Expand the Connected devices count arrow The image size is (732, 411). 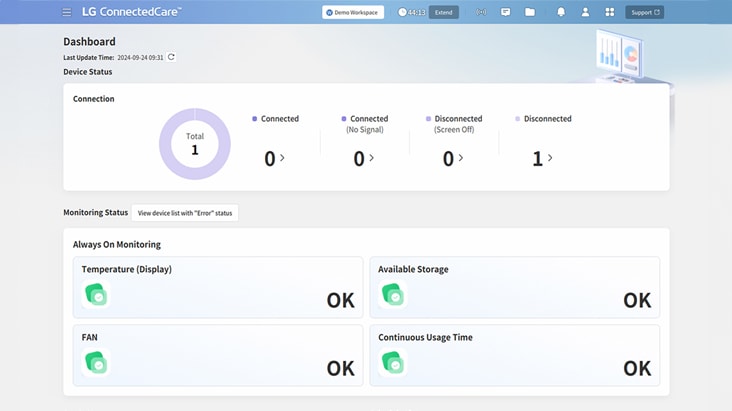282,158
